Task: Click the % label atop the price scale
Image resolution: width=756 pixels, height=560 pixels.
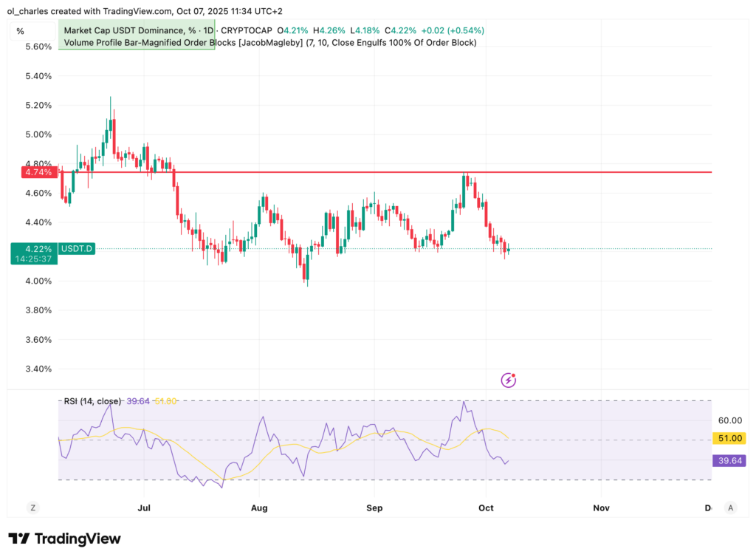Action: pos(19,32)
